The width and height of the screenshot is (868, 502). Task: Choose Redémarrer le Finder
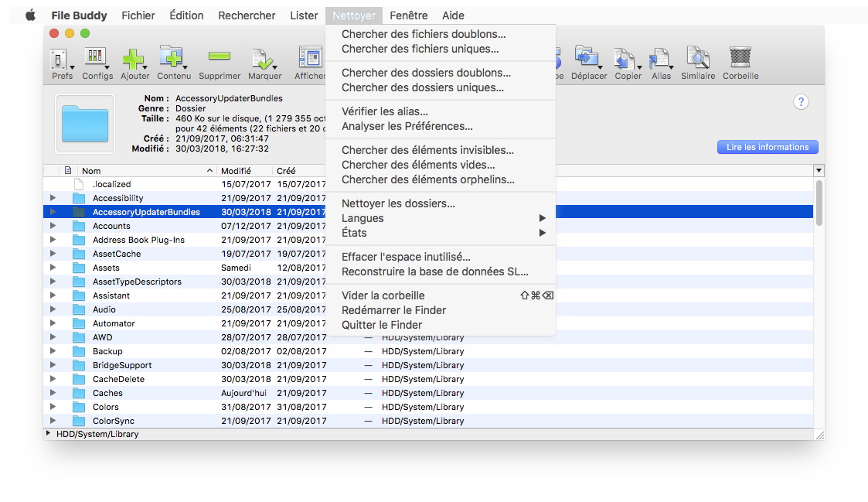click(x=441, y=310)
